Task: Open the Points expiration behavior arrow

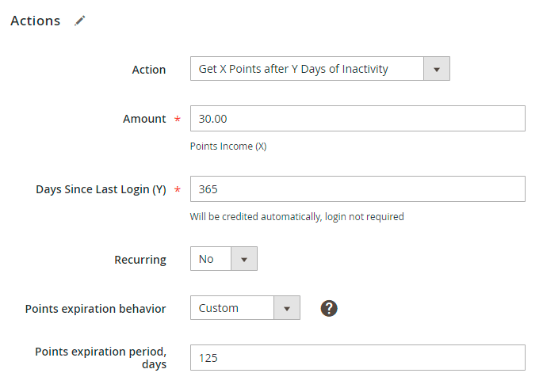Action: 287,308
